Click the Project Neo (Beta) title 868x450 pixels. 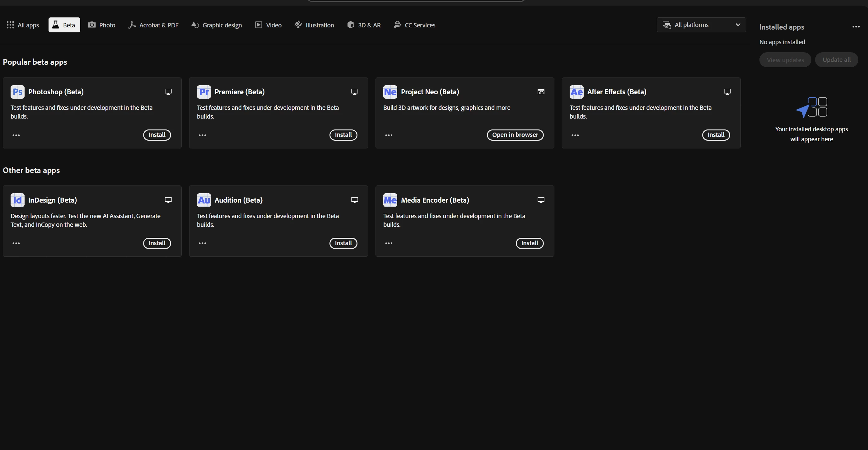[x=430, y=92]
